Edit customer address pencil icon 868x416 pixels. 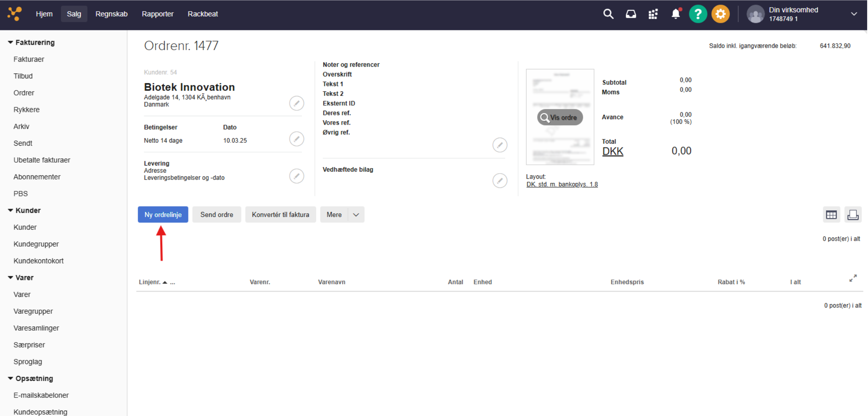(296, 103)
